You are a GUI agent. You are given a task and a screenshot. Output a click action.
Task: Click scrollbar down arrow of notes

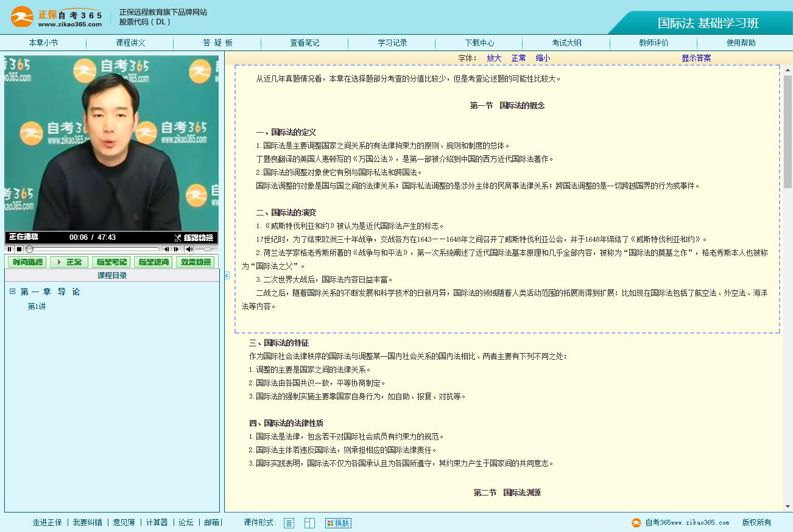click(x=788, y=507)
